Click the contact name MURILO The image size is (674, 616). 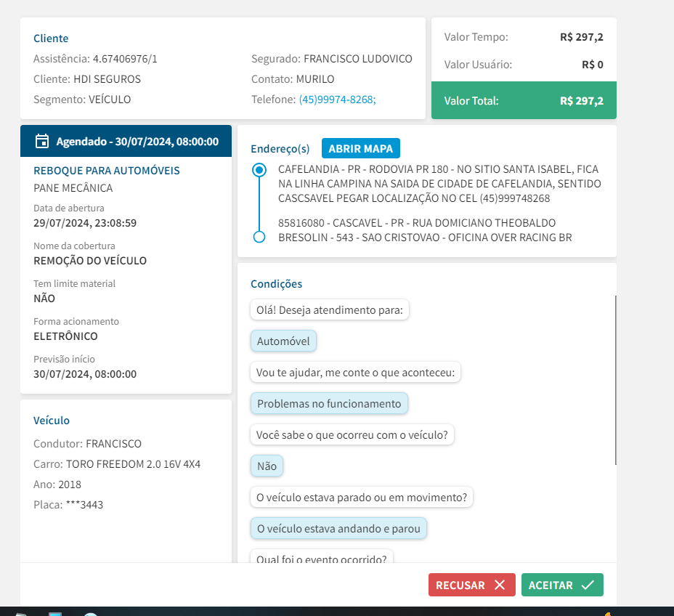point(315,79)
